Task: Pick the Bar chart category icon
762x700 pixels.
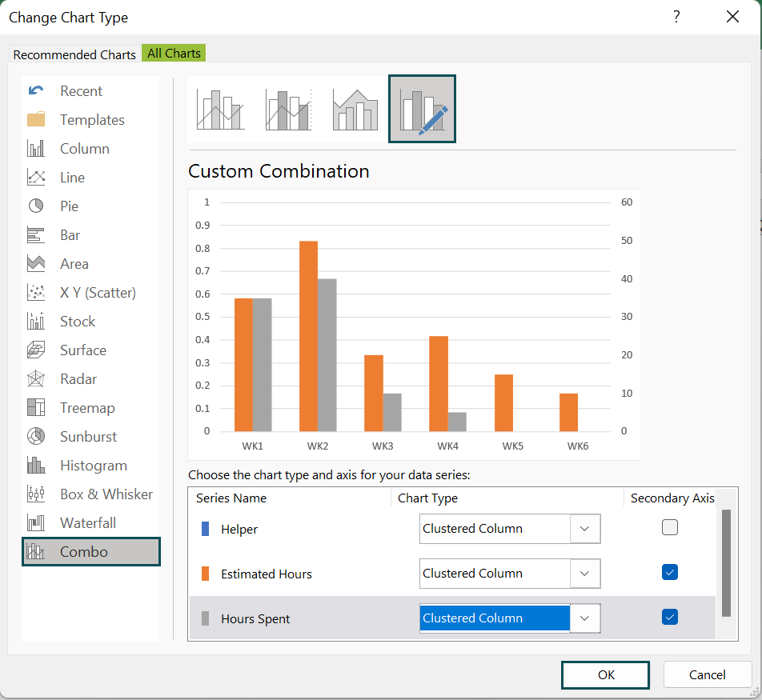Action: (x=36, y=235)
